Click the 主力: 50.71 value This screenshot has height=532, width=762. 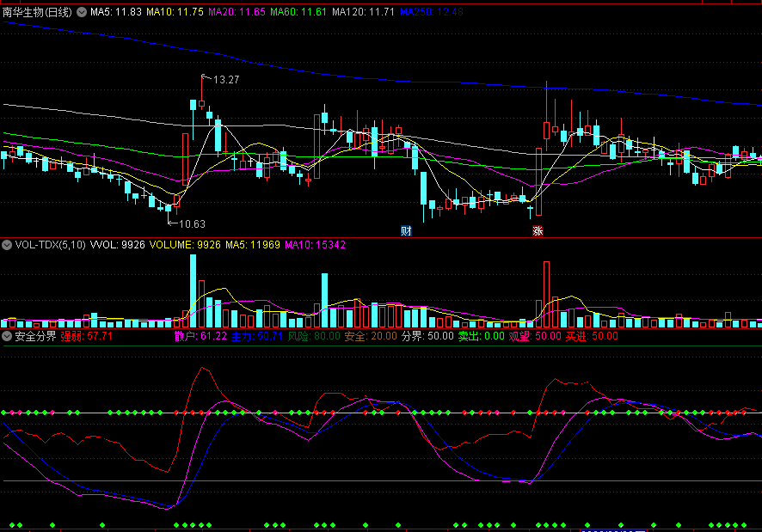click(x=256, y=336)
